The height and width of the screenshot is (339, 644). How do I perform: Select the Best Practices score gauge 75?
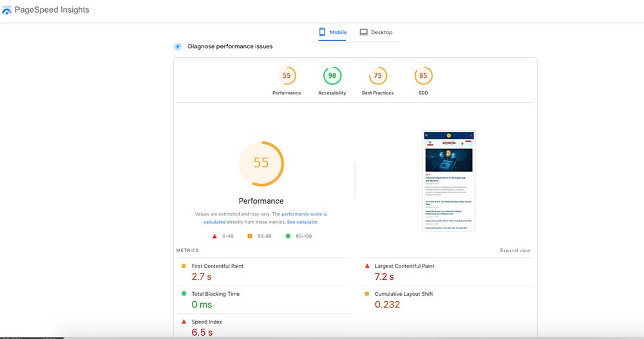[x=377, y=76]
